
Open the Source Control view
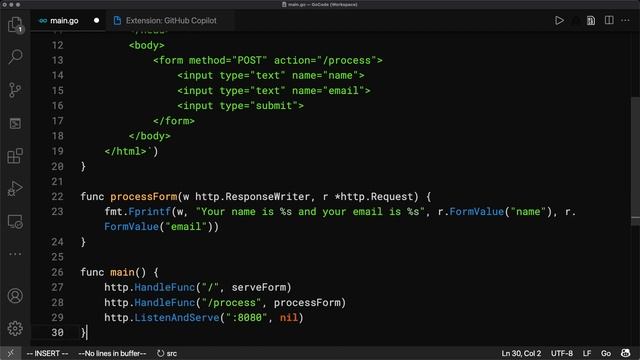[x=15, y=90]
